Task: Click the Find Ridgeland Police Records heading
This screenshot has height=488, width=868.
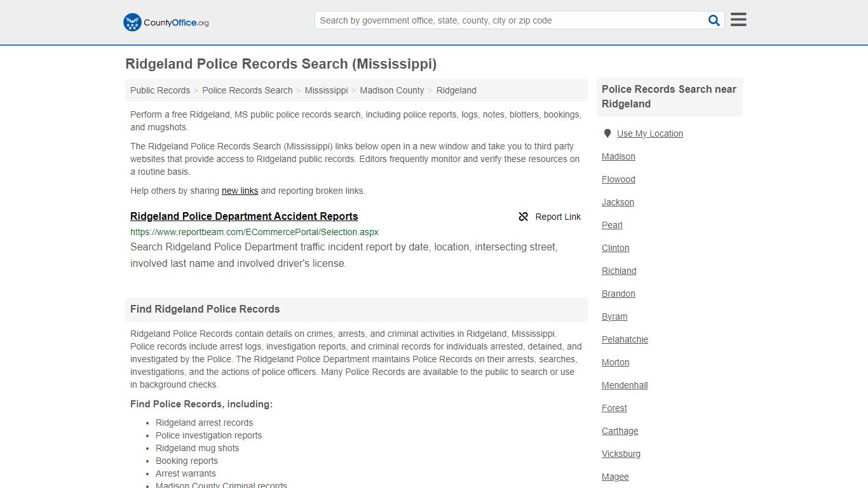Action: tap(205, 309)
